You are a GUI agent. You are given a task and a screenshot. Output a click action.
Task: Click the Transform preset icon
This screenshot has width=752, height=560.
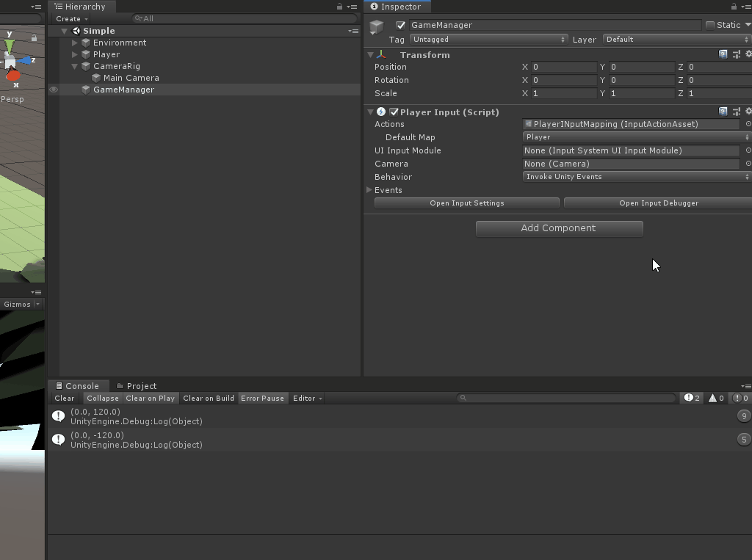[737, 54]
